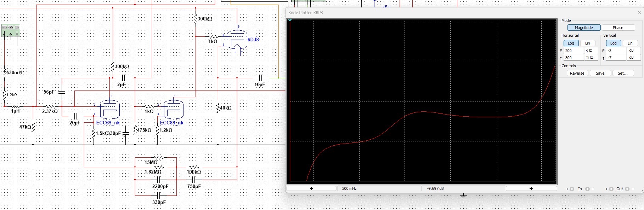
Task: Click the In minus terminal
Action: point(587,189)
